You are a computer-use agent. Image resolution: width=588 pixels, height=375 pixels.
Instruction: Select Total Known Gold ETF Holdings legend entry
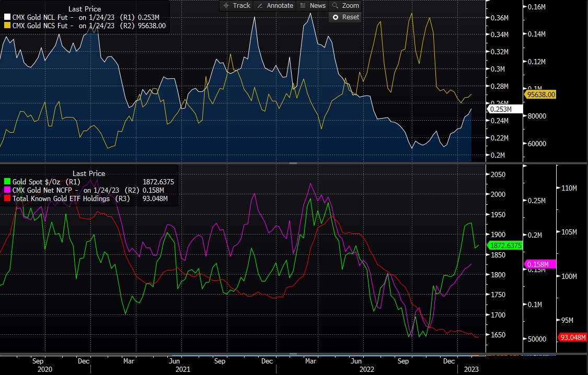pos(86,198)
